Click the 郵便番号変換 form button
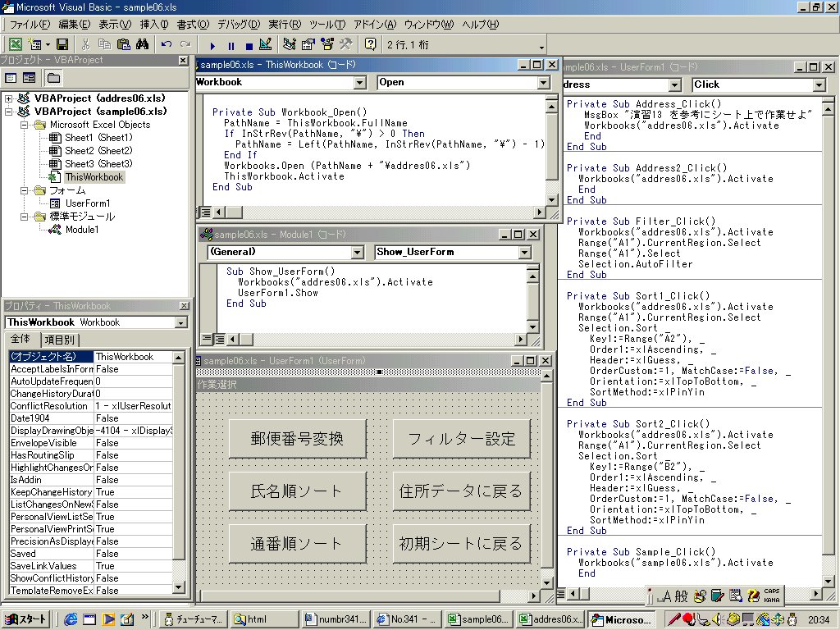840x630 pixels. pos(297,439)
